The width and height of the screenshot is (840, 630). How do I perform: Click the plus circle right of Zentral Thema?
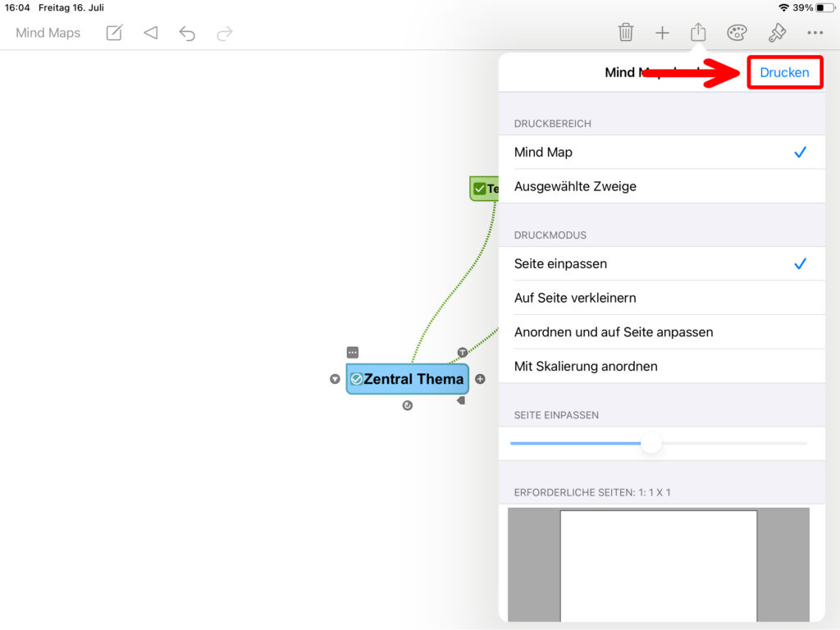click(x=480, y=379)
